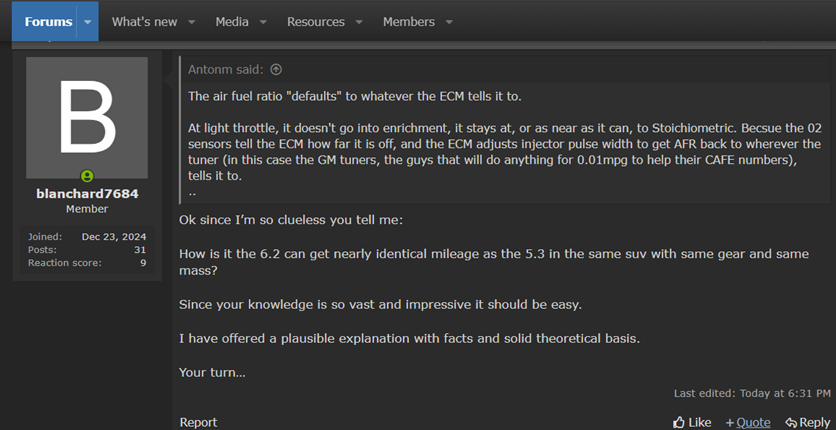Image resolution: width=836 pixels, height=430 pixels.
Task: Click the Reply arrow icon
Action: coord(791,423)
